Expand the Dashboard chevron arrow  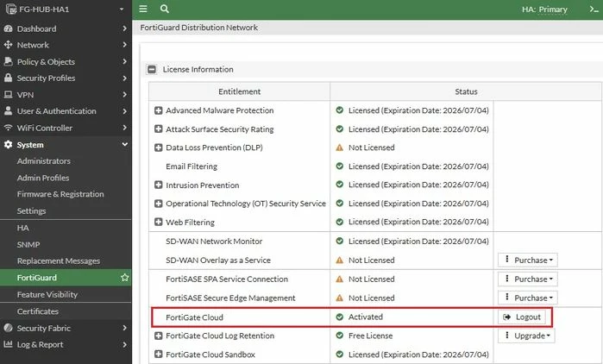pos(124,28)
